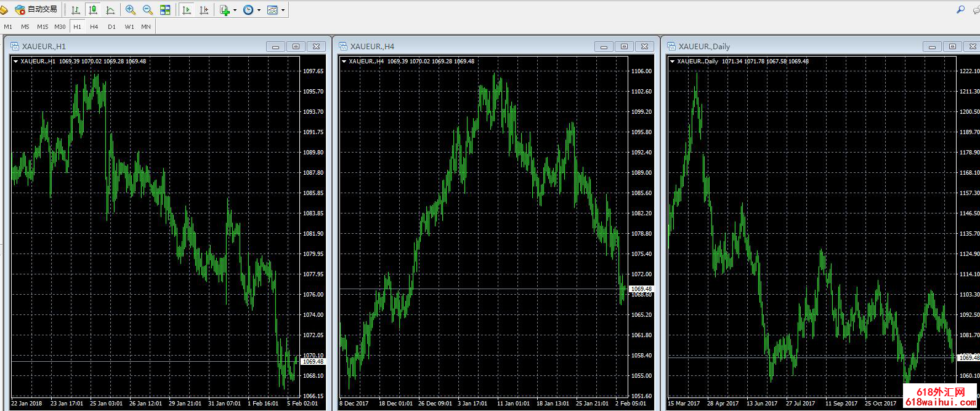Tile chart windows with the grid icon
980x411 pixels.
(x=165, y=10)
